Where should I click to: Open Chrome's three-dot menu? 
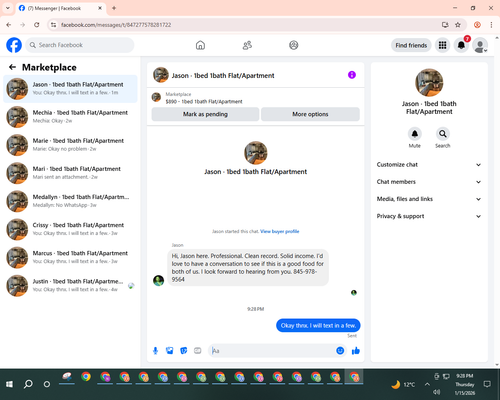point(491,25)
